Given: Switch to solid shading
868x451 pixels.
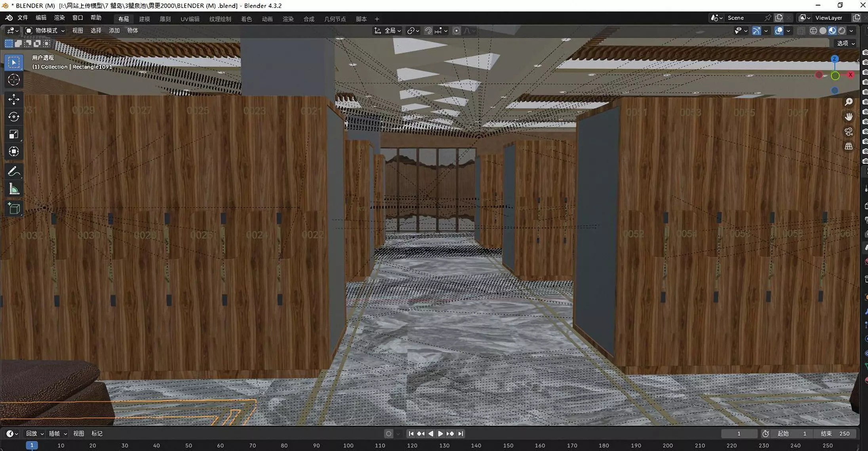Looking at the screenshot, I should 823,30.
